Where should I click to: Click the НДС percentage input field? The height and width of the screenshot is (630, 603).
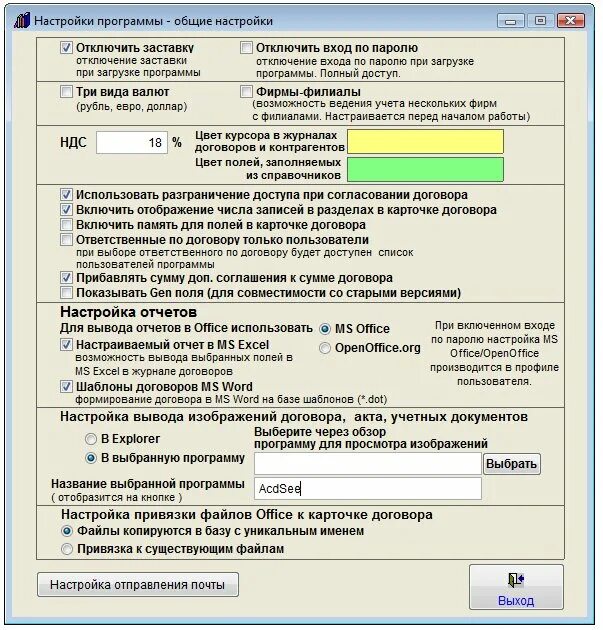(x=132, y=142)
